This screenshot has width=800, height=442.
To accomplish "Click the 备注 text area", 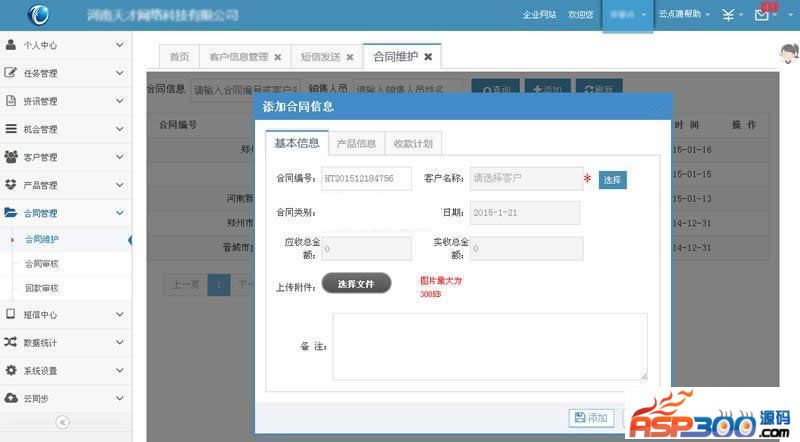I will pos(490,346).
